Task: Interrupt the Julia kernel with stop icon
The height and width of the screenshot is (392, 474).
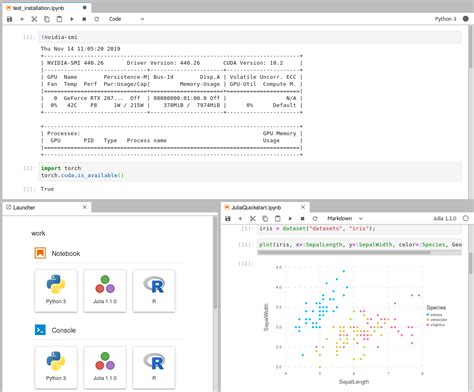Action: coord(302,219)
